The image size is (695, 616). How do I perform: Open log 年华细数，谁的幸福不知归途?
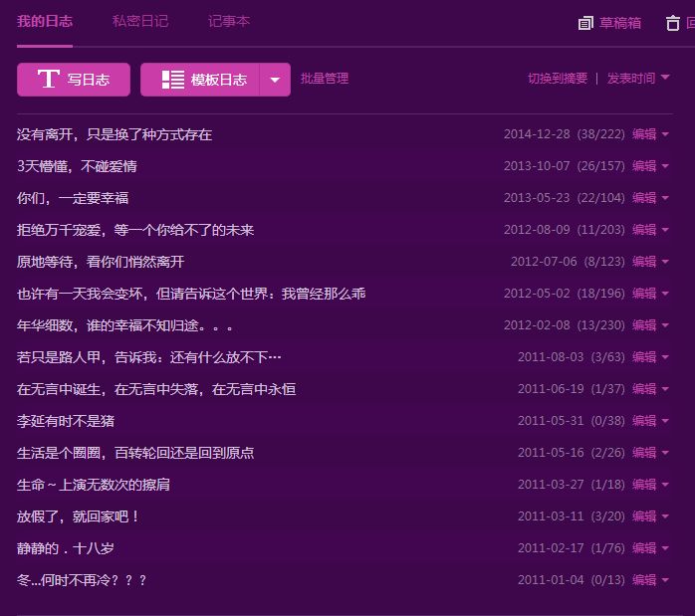125,325
